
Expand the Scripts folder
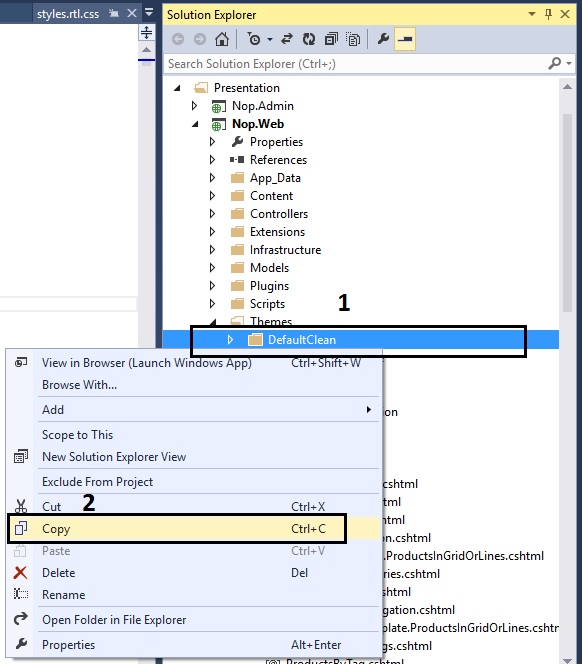coord(212,304)
